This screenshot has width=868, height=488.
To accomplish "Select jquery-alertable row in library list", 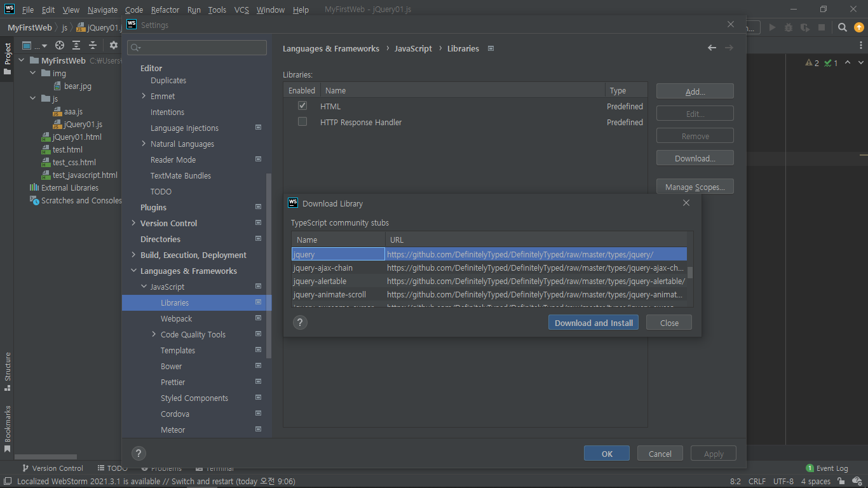I will [489, 281].
